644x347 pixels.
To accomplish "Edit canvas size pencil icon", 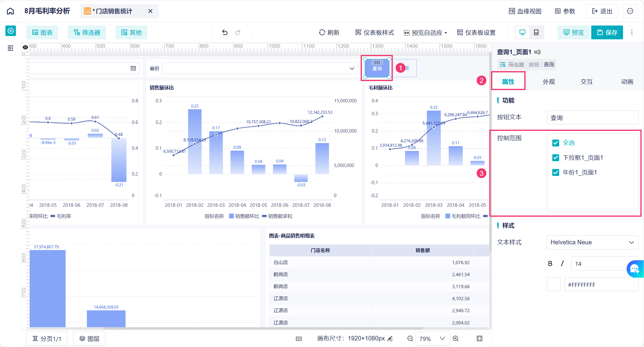I will point(390,339).
